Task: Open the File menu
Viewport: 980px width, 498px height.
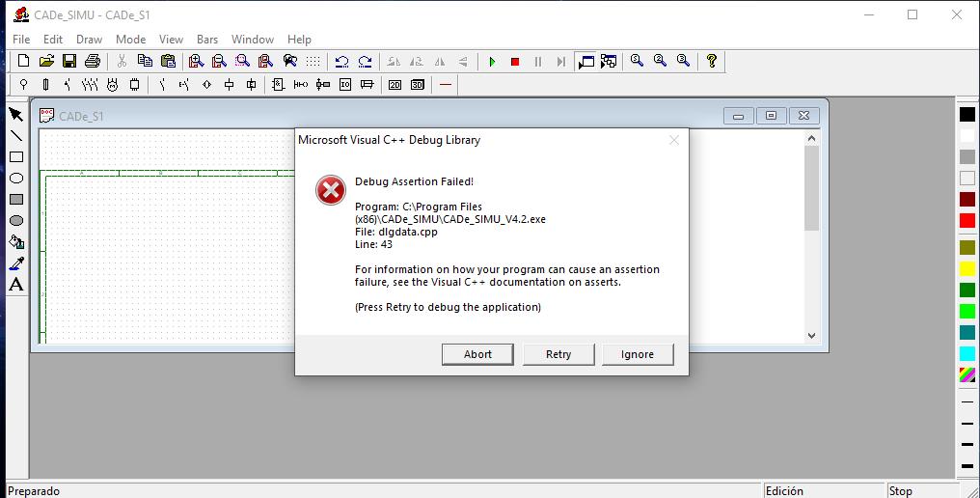Action: (x=21, y=40)
